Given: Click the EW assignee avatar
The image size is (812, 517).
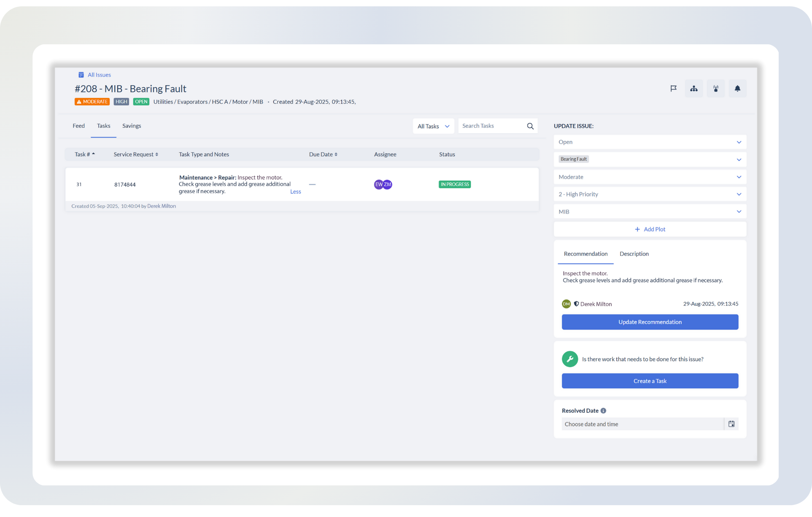Looking at the screenshot, I should pos(378,184).
